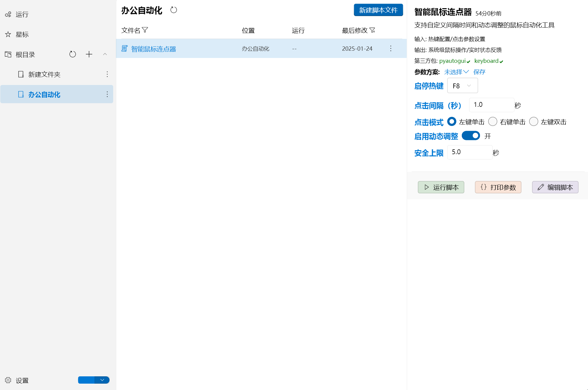Viewport: 588px width, 390px height.
Task: Click the 位置 column header
Action: 248,30
